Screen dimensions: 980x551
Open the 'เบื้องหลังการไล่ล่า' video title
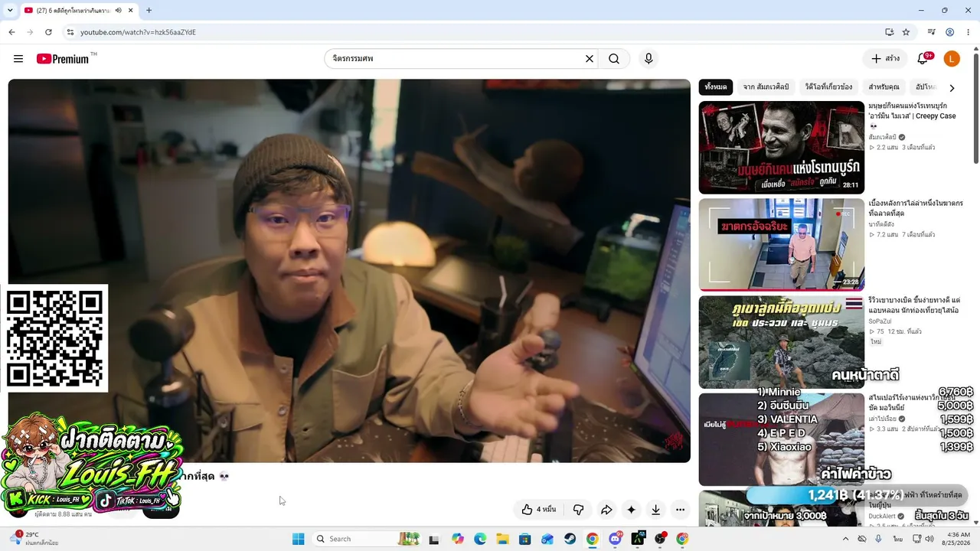tap(916, 208)
